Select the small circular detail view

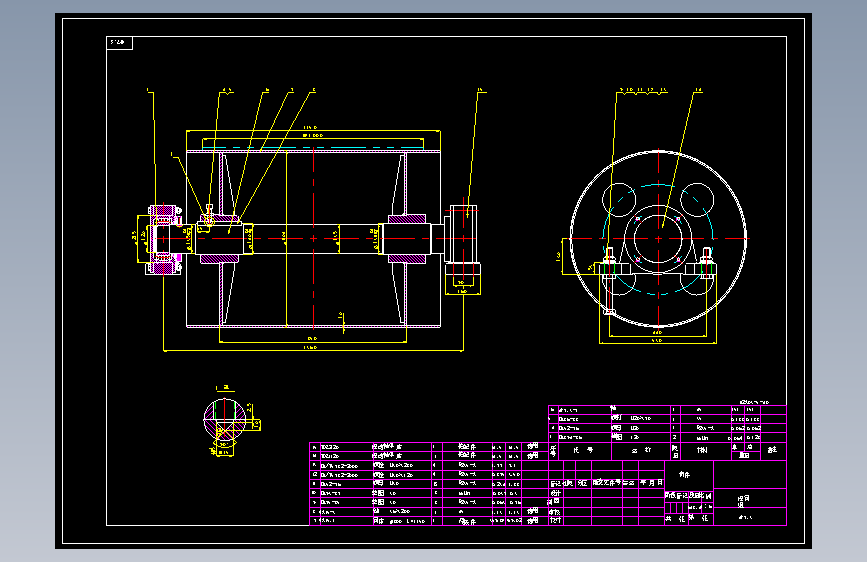pyautogui.click(x=225, y=419)
